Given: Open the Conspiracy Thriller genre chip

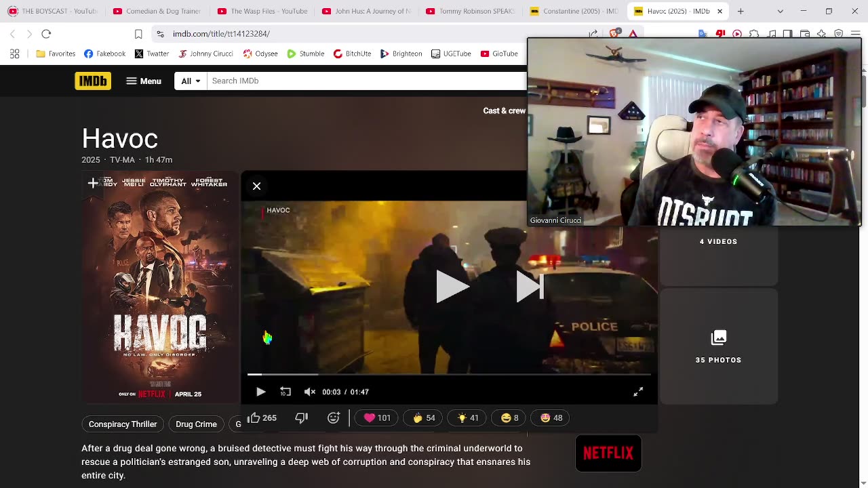Looking at the screenshot, I should click(123, 424).
